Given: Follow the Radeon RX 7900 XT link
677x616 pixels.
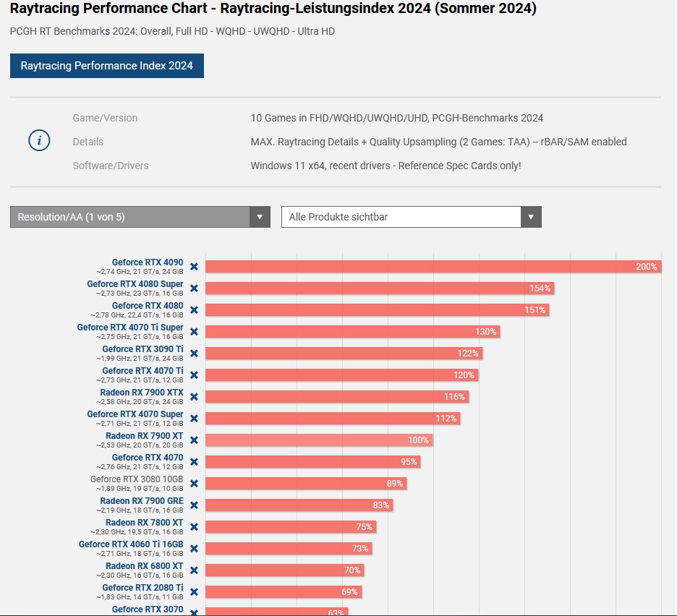Looking at the screenshot, I should pos(145,435).
